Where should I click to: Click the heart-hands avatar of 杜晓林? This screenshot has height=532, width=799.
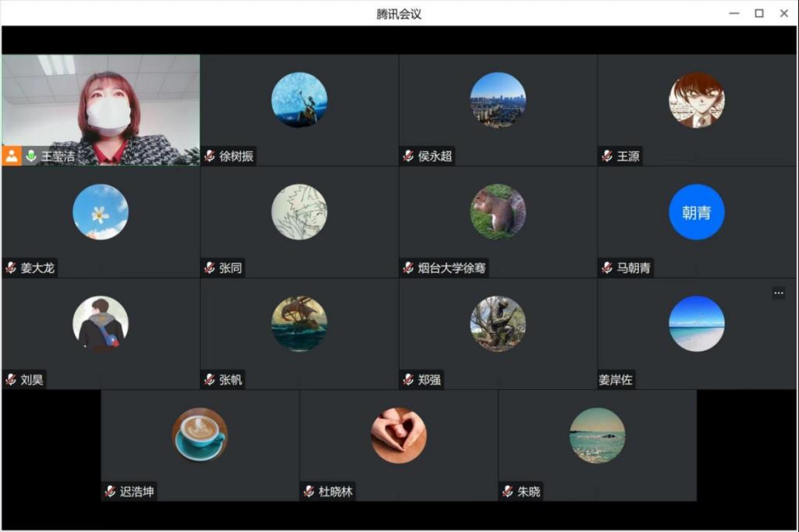tap(399, 435)
